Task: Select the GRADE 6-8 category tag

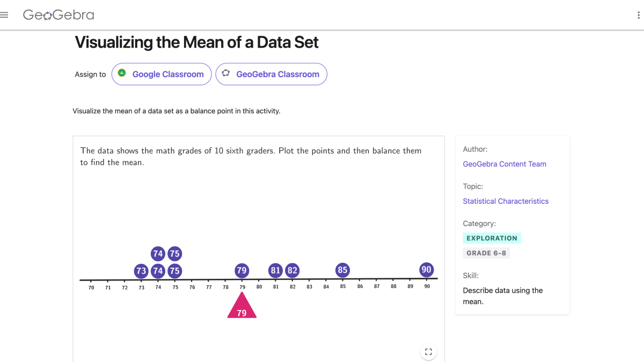Action: (x=486, y=253)
